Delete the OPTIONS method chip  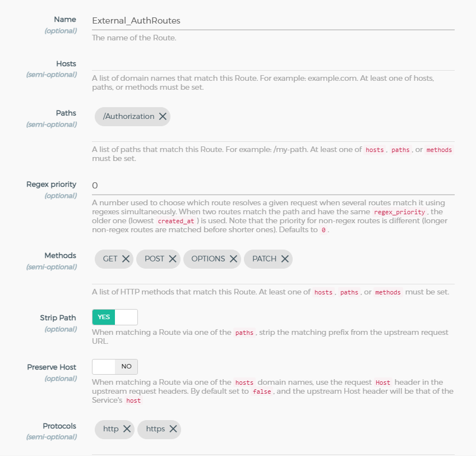[233, 259]
